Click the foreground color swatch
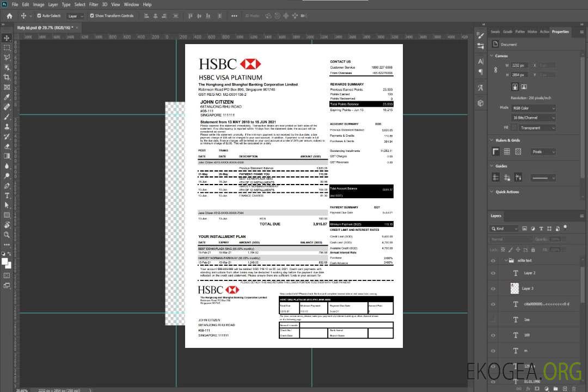This screenshot has height=392, width=588. pyautogui.click(x=4, y=261)
